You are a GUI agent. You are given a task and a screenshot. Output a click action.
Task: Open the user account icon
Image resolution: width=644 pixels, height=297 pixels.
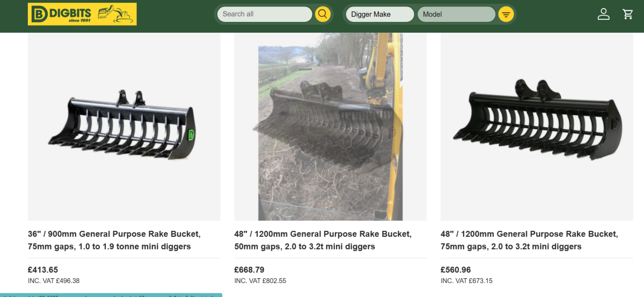point(604,14)
